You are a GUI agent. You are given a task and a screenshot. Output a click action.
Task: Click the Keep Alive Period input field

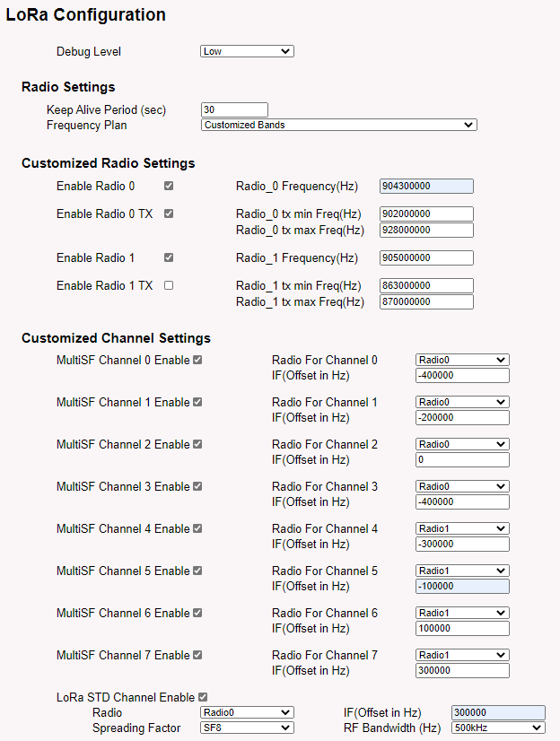pyautogui.click(x=234, y=109)
